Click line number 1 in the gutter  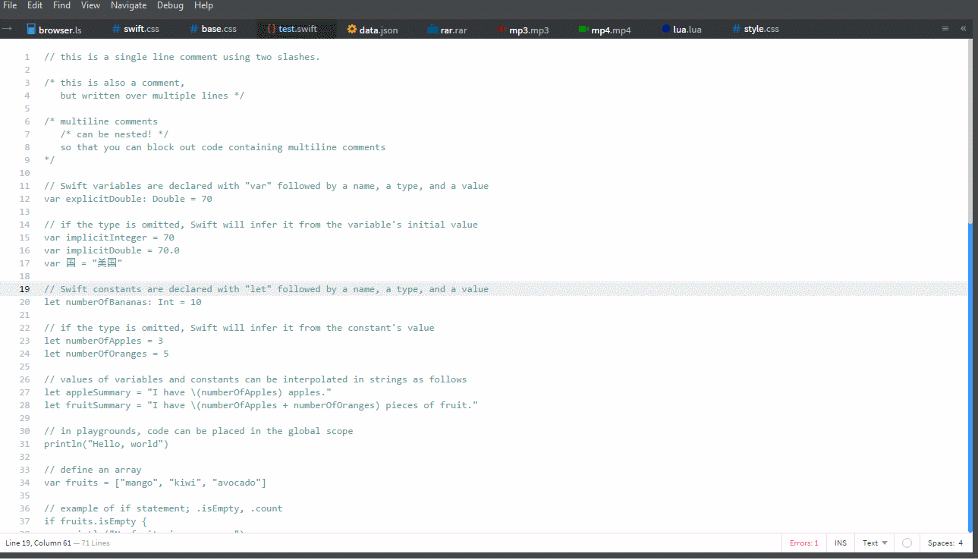(27, 57)
